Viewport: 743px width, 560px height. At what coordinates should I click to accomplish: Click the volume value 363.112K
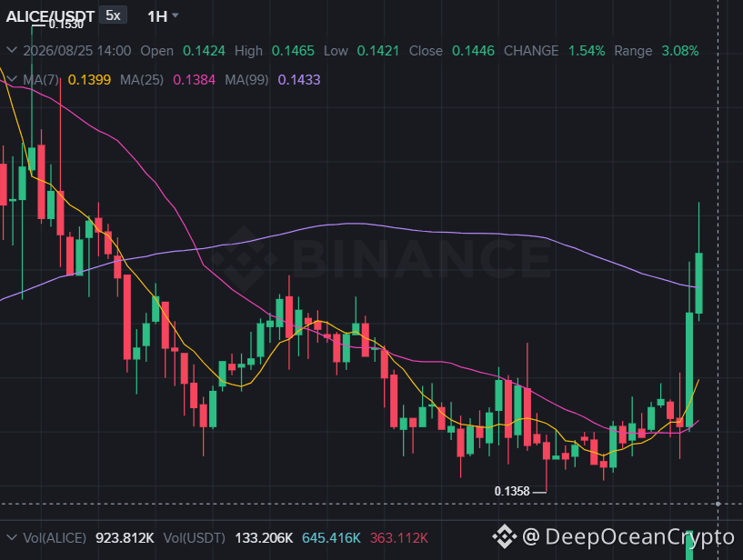pyautogui.click(x=399, y=538)
